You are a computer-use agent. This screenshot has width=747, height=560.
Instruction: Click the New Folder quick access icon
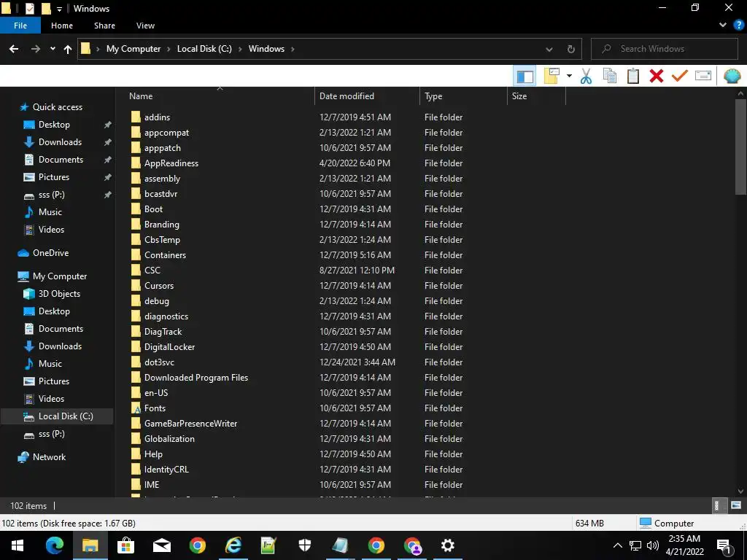click(46, 9)
